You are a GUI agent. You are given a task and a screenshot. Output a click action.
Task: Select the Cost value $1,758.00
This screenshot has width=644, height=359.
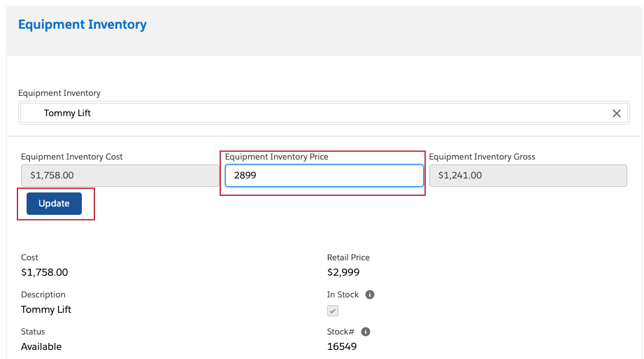(x=44, y=272)
